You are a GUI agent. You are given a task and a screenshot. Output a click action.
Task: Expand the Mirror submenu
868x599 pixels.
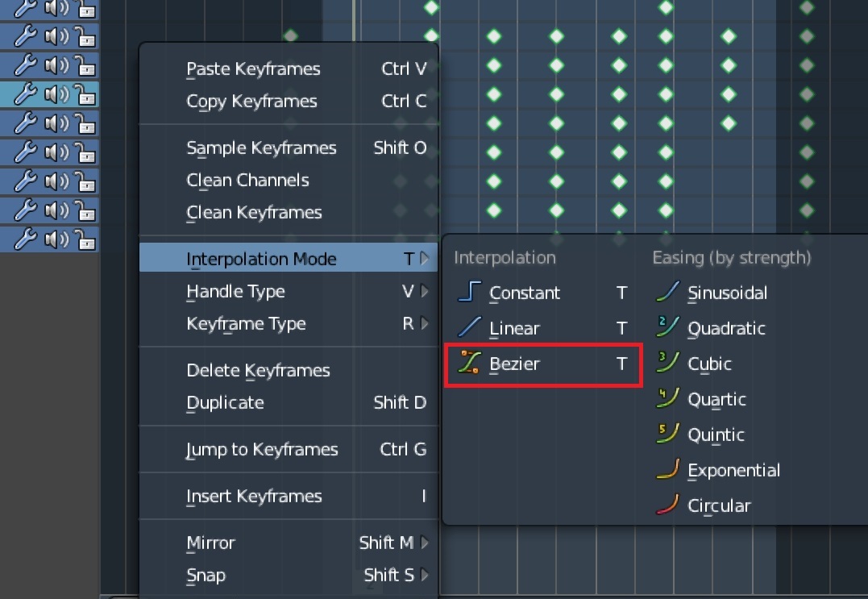pyautogui.click(x=289, y=543)
